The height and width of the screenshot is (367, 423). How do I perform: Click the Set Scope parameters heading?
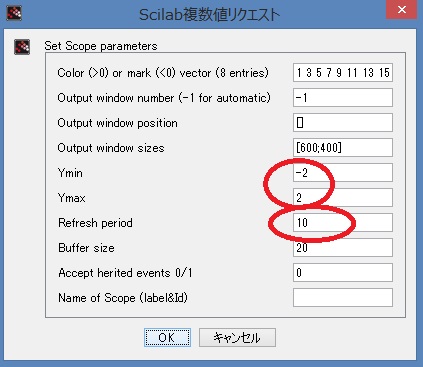point(101,46)
